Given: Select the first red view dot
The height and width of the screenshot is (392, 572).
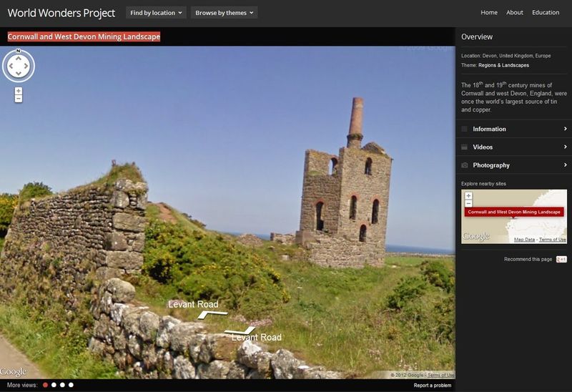Looking at the screenshot, I should [x=45, y=385].
